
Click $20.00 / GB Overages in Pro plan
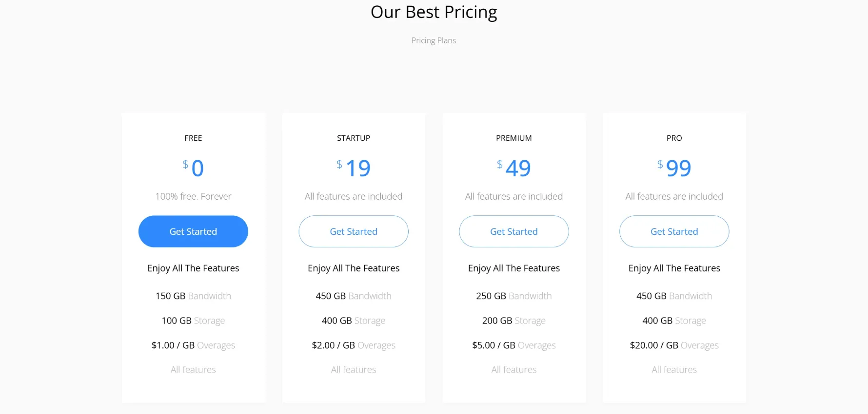tap(674, 345)
